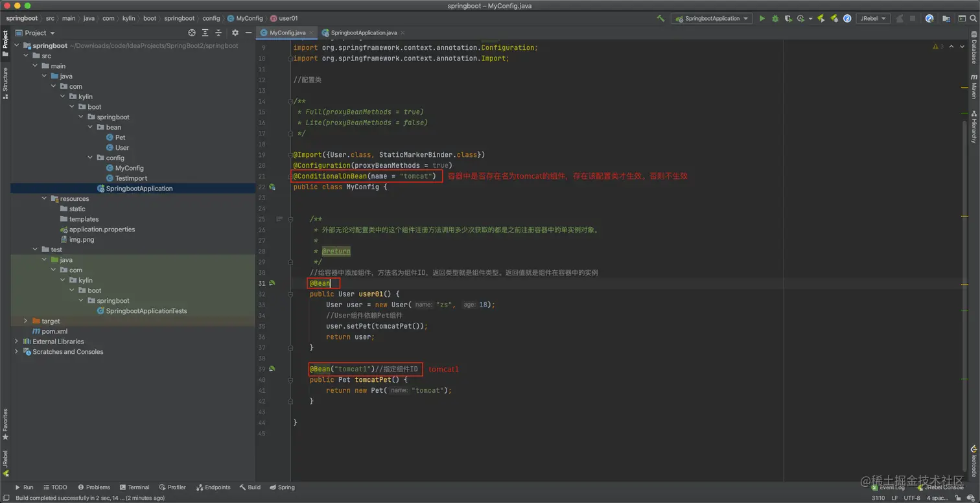
Task: Expand External Libraries node
Action: (16, 342)
